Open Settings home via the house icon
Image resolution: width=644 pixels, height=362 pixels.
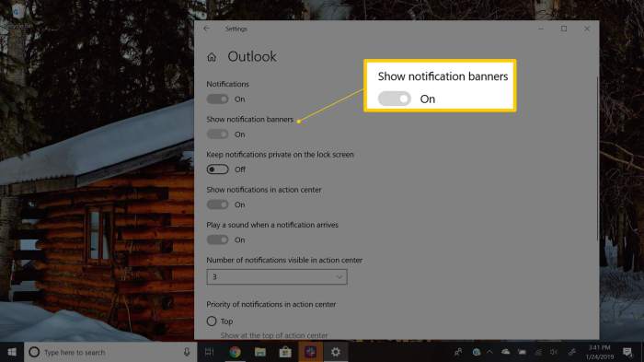[212, 57]
